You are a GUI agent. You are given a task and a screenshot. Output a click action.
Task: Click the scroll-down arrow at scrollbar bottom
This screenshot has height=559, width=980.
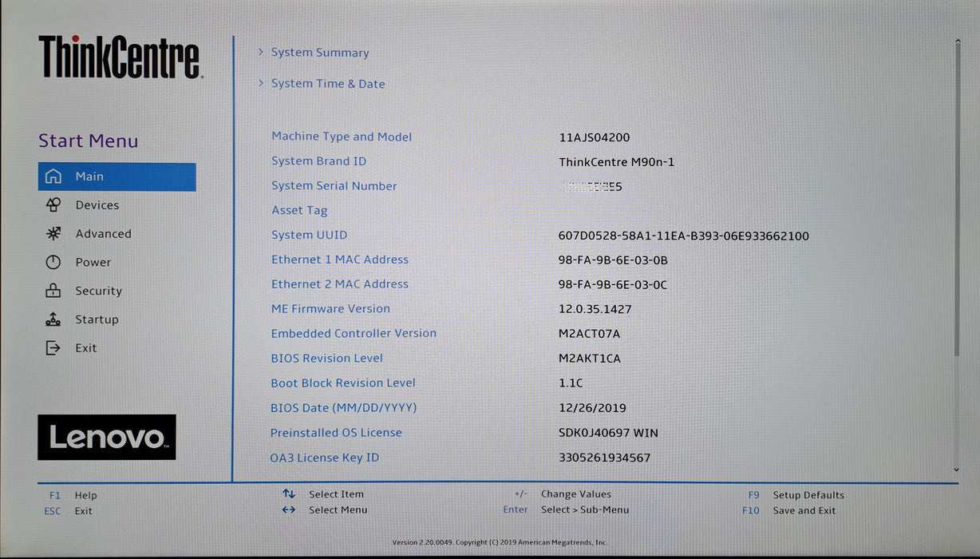(x=957, y=470)
